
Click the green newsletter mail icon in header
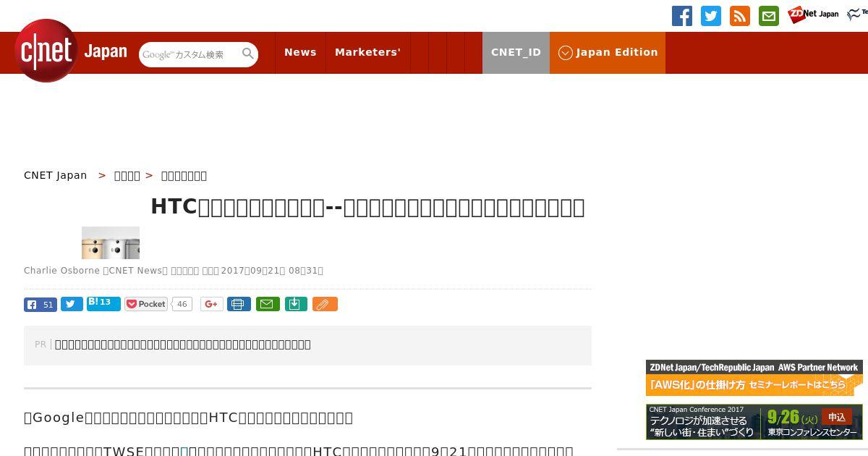click(x=769, y=16)
